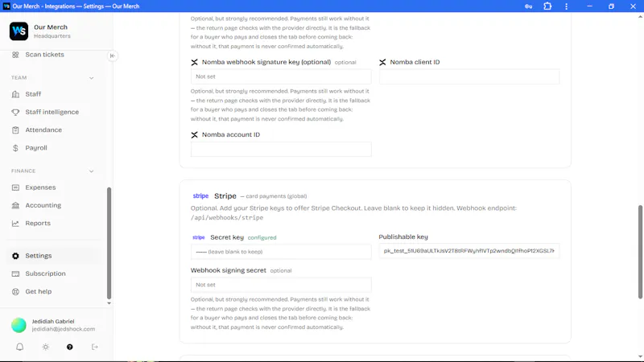Viewport: 644px width, 362px height.
Task: Click the sidebar scroll down arrow
Action: (109, 303)
